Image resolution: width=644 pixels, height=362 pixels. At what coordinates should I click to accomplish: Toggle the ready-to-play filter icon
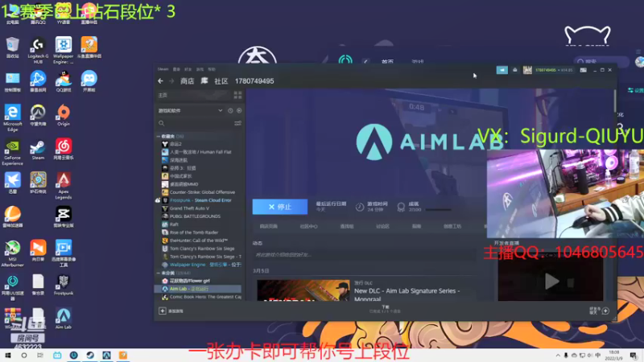[x=239, y=110]
